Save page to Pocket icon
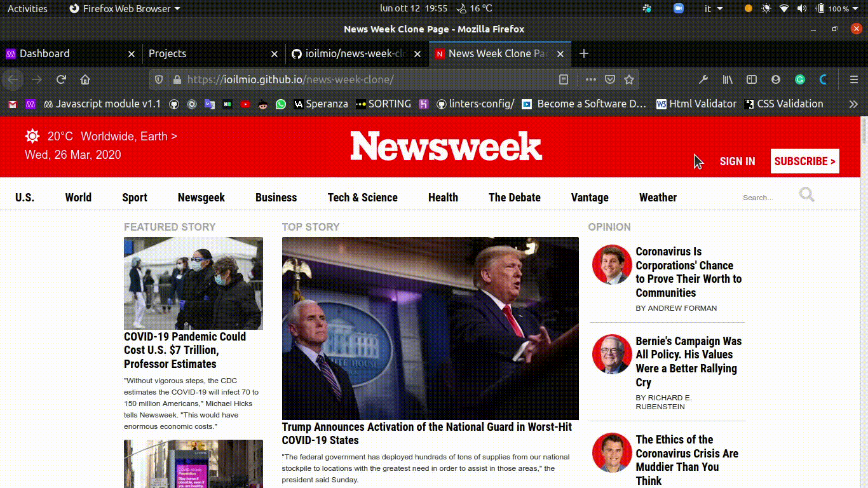The height and width of the screenshot is (488, 868). click(x=609, y=79)
